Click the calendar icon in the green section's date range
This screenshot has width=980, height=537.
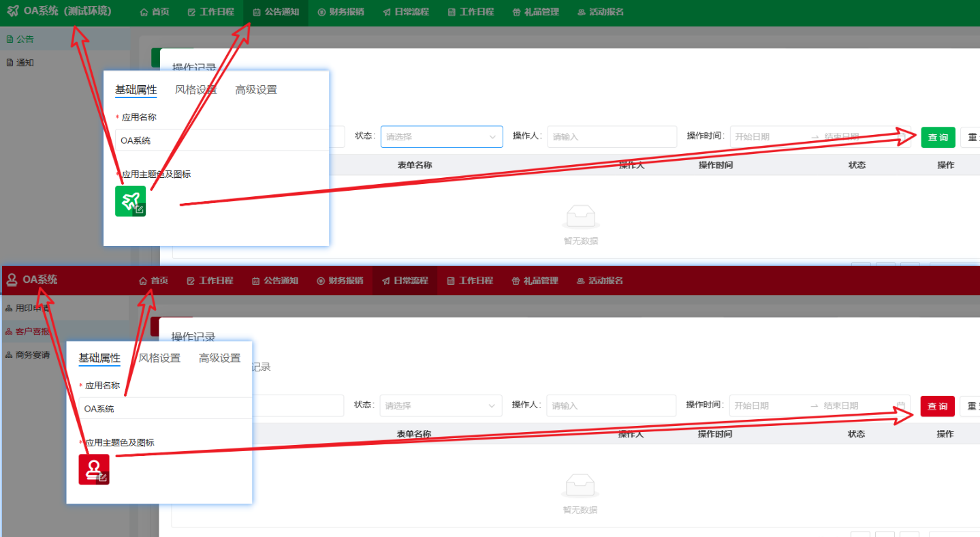(902, 137)
